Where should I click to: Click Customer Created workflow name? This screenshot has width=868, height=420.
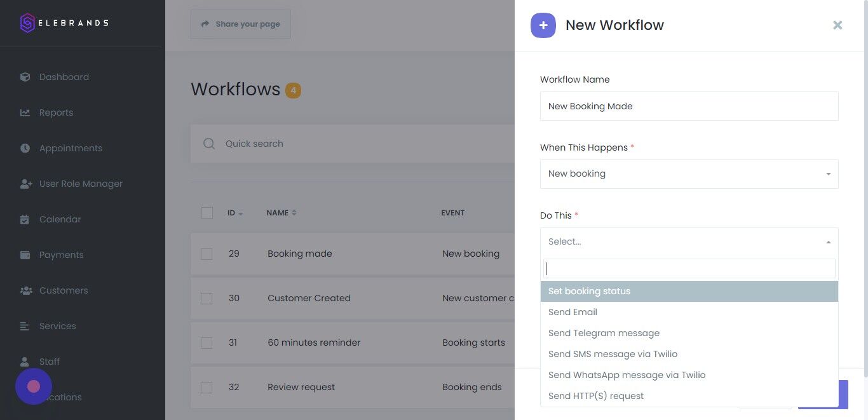(309, 298)
